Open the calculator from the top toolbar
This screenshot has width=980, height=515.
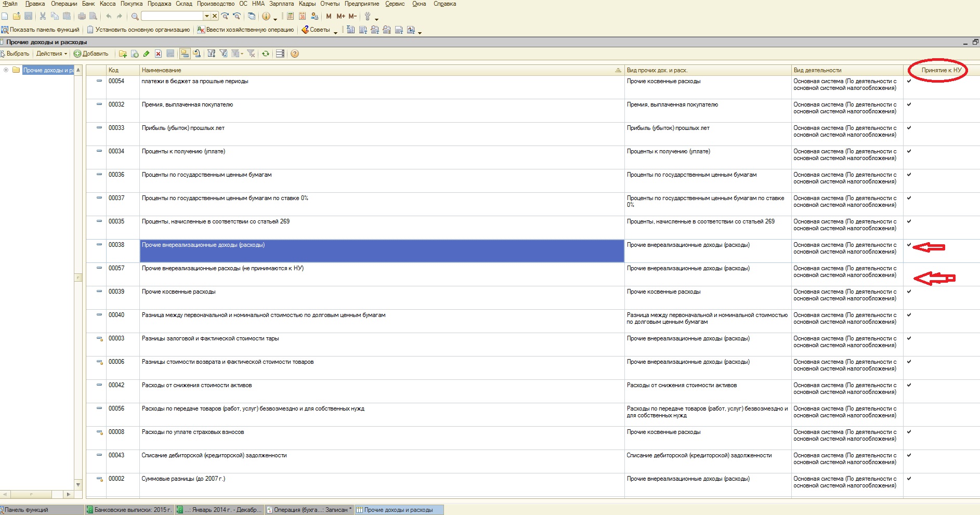pyautogui.click(x=290, y=16)
